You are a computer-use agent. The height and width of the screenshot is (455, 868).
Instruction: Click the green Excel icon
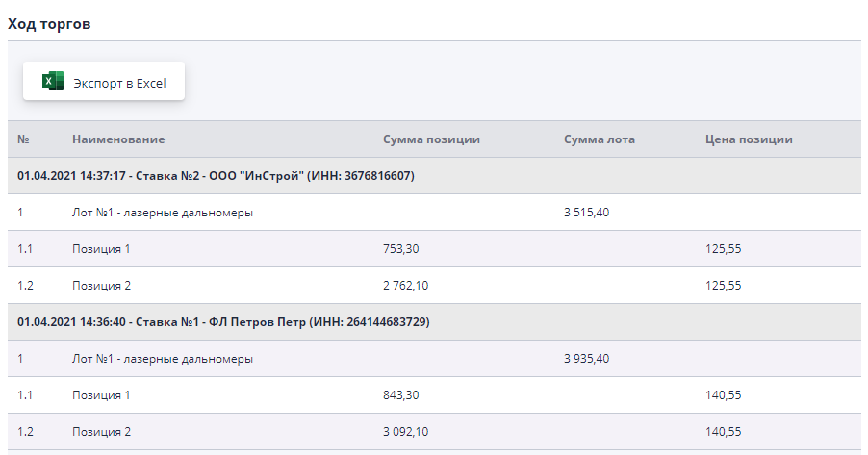tap(53, 82)
